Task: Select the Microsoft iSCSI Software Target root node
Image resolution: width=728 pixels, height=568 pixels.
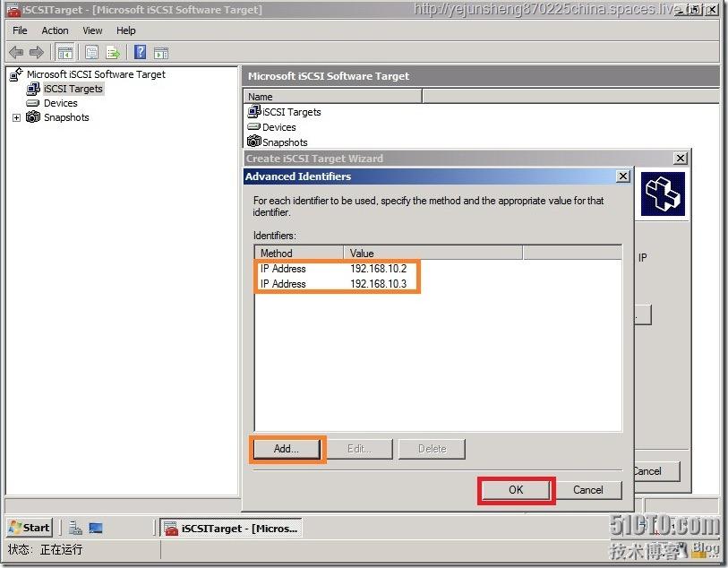Action: [x=96, y=74]
